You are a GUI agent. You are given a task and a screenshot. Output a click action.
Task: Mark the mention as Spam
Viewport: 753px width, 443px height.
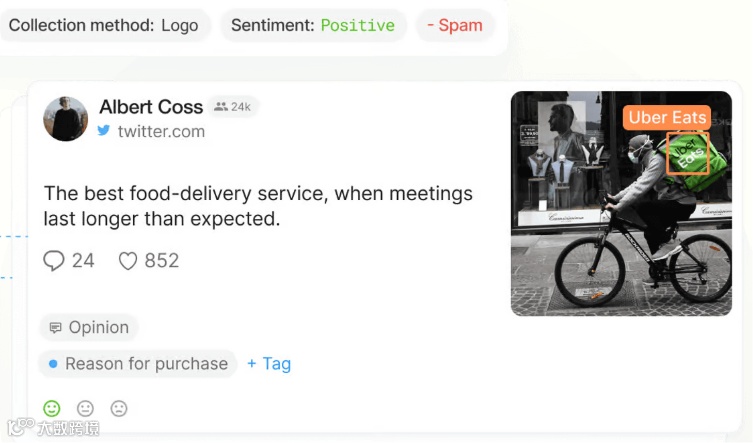click(455, 25)
